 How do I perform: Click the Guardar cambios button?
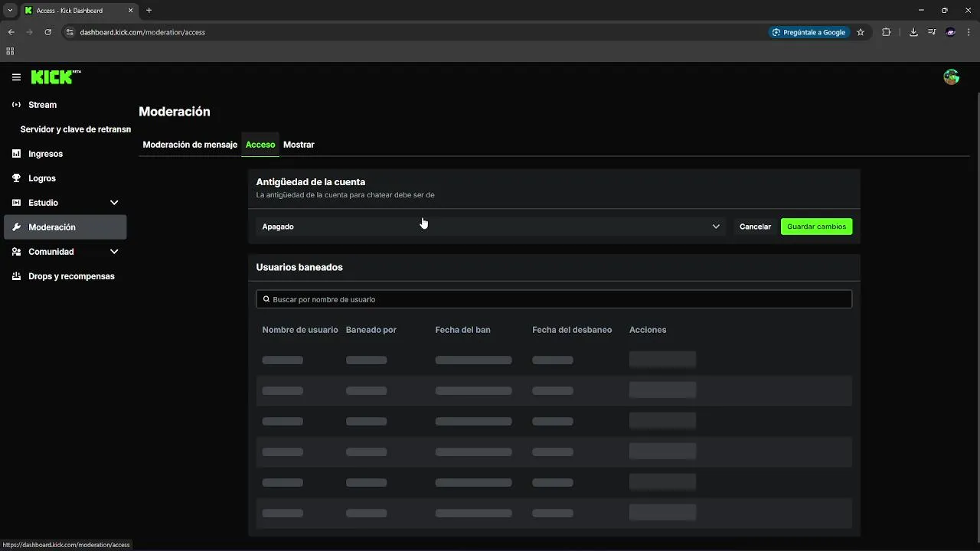(x=816, y=227)
